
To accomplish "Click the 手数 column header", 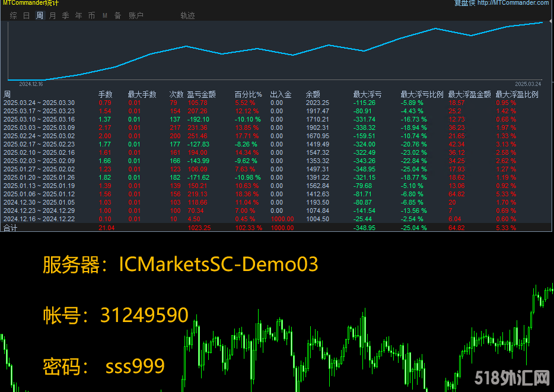I will [106, 94].
